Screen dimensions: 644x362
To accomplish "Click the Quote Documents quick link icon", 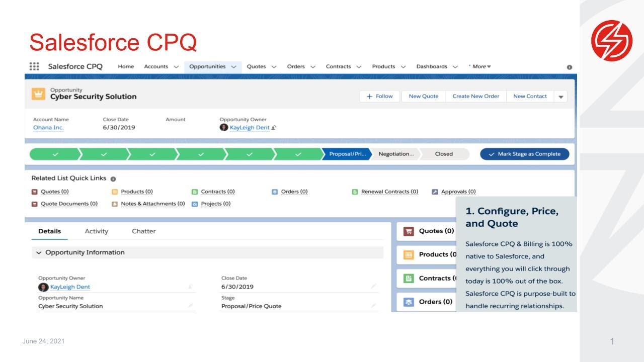I will click(35, 204).
